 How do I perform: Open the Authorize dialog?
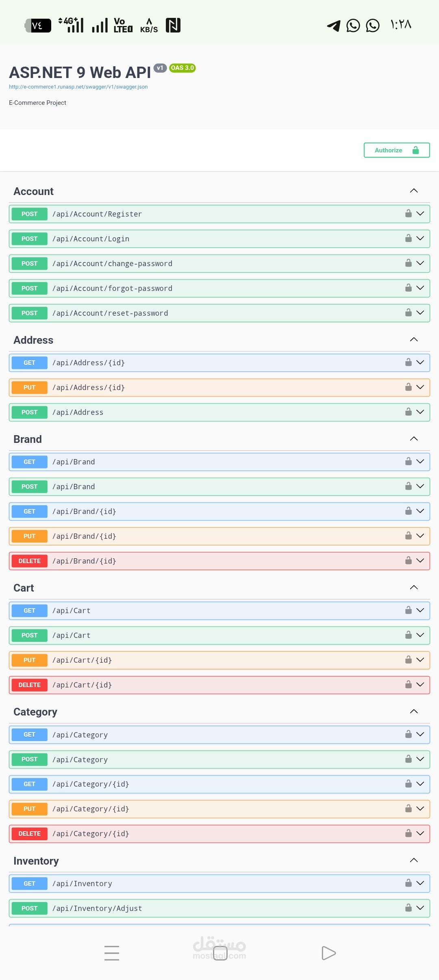tap(397, 150)
